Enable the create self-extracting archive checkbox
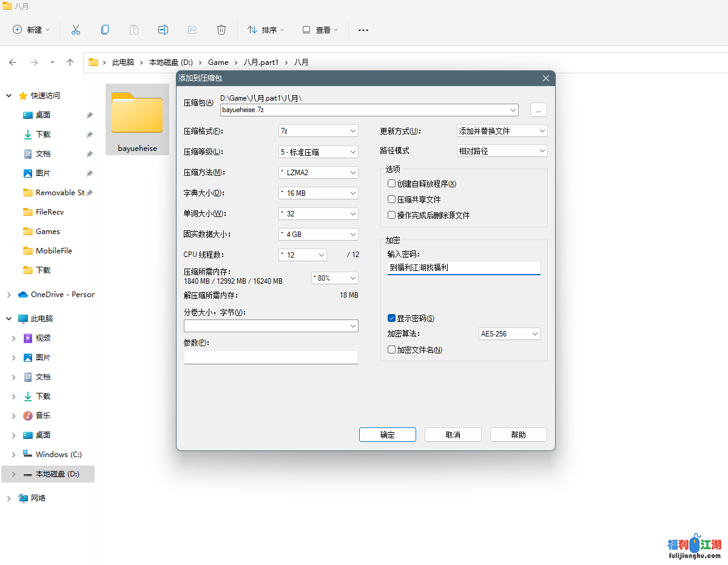 click(x=392, y=184)
